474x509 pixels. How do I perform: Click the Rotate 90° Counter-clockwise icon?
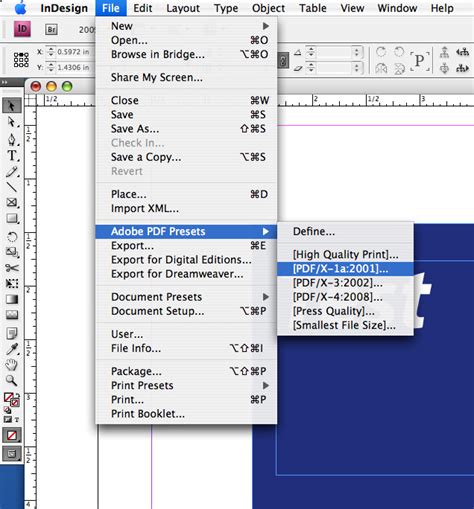pyautogui.click(x=399, y=52)
